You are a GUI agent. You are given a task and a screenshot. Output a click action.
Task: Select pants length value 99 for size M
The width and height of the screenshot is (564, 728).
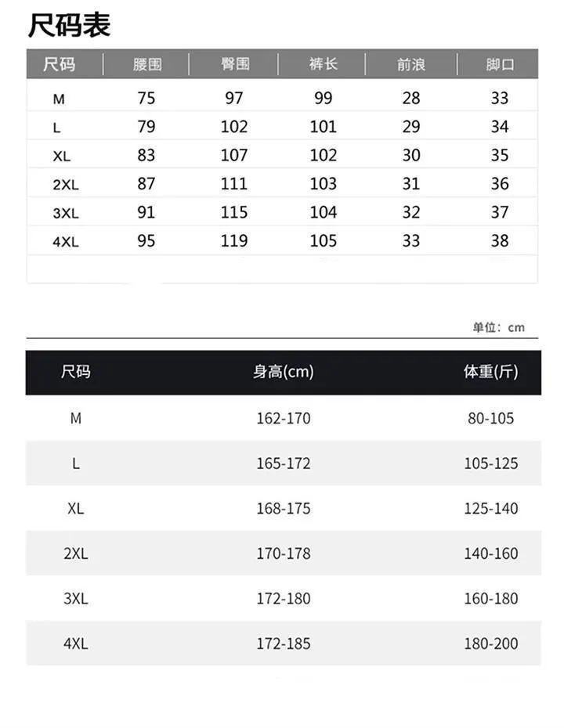click(x=323, y=98)
